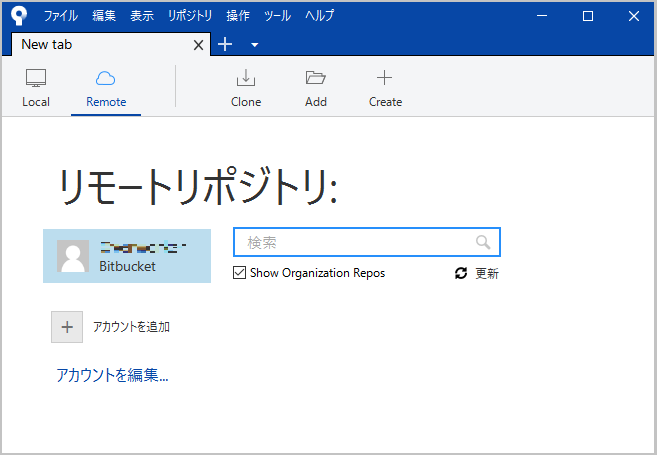
Task: Open the Local repositories view
Action: click(x=36, y=88)
